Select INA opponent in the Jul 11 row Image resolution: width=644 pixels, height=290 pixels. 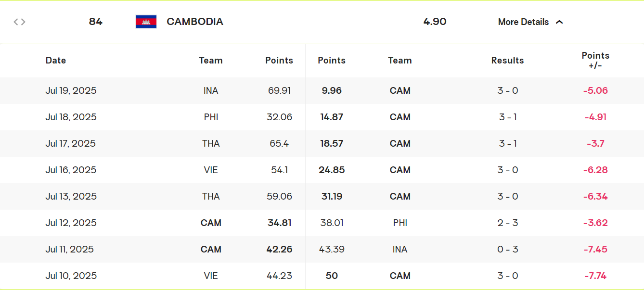(400, 249)
